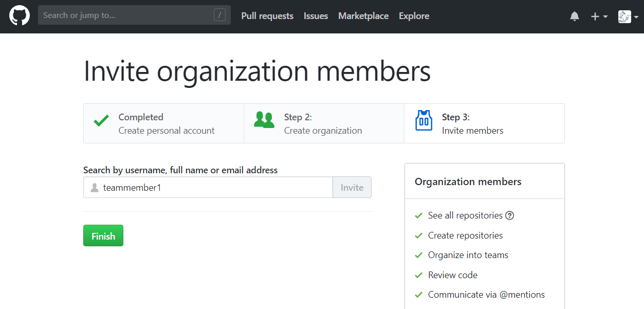Click the checkmark next to Communicate via @mentions
Image resolution: width=644 pixels, height=309 pixels.
point(418,295)
